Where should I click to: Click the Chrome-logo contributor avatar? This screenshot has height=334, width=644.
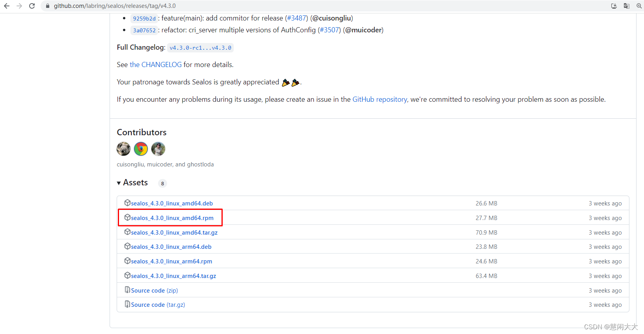(141, 149)
